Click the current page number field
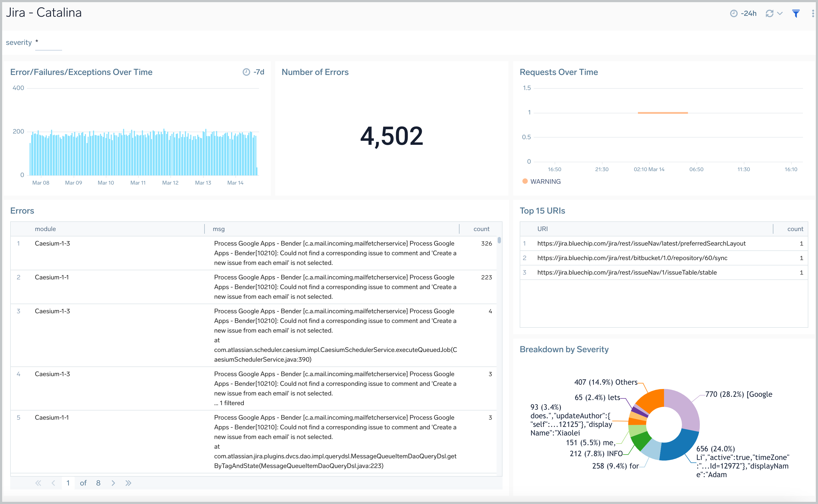The width and height of the screenshot is (818, 504). coord(68,483)
